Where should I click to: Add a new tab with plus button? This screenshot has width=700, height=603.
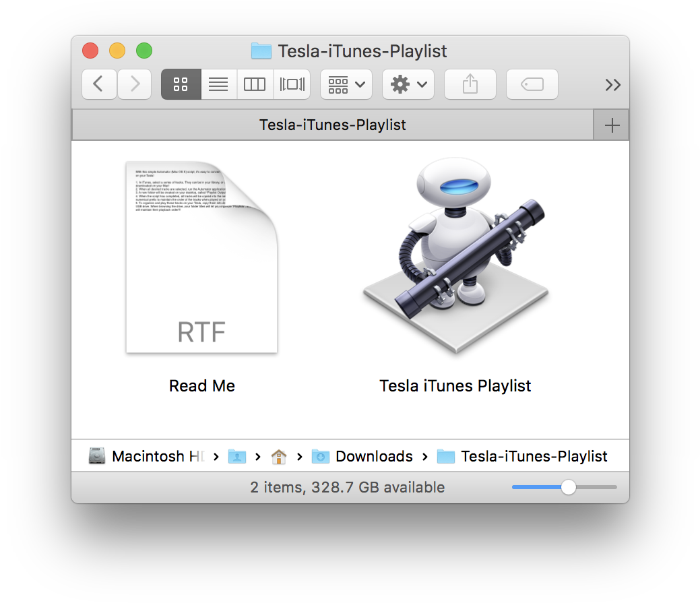click(612, 125)
